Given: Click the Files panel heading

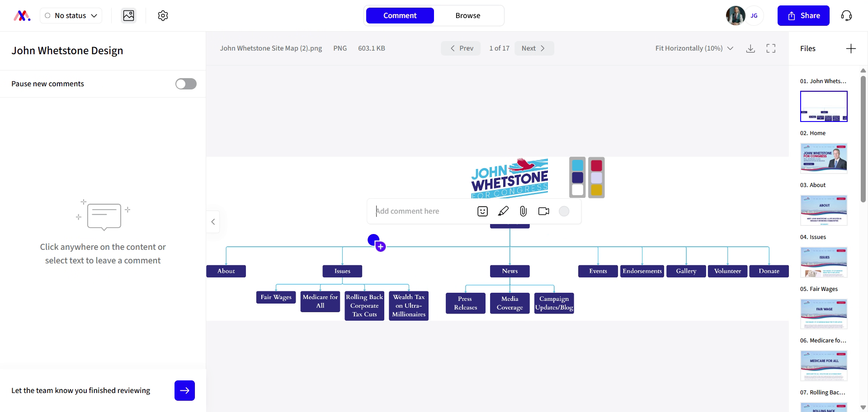Looking at the screenshot, I should click(808, 48).
